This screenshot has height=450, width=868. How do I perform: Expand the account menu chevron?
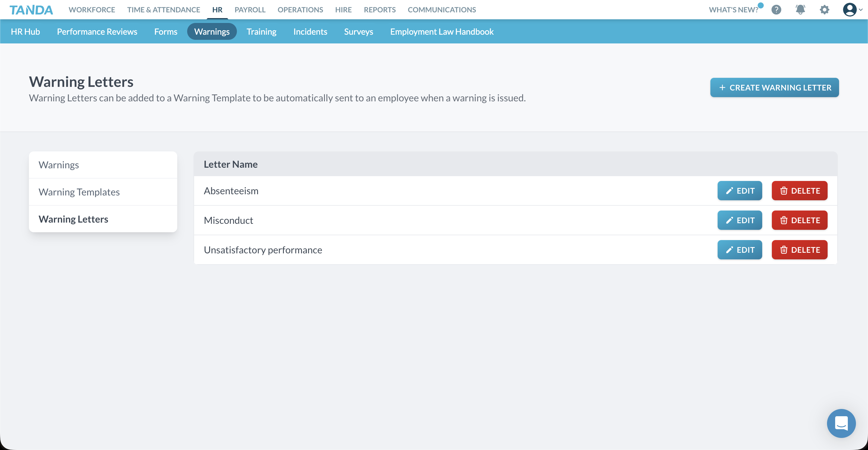(862, 10)
